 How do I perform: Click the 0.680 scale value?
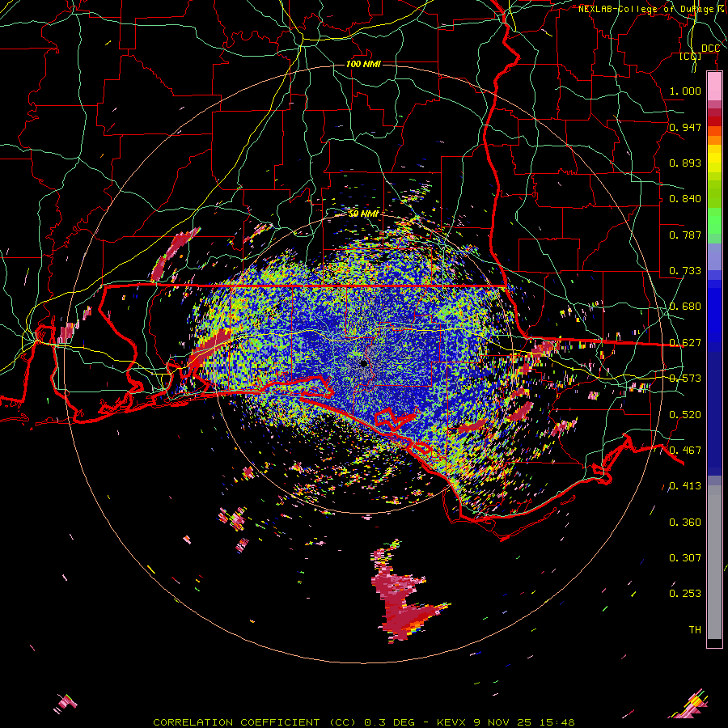coord(685,307)
